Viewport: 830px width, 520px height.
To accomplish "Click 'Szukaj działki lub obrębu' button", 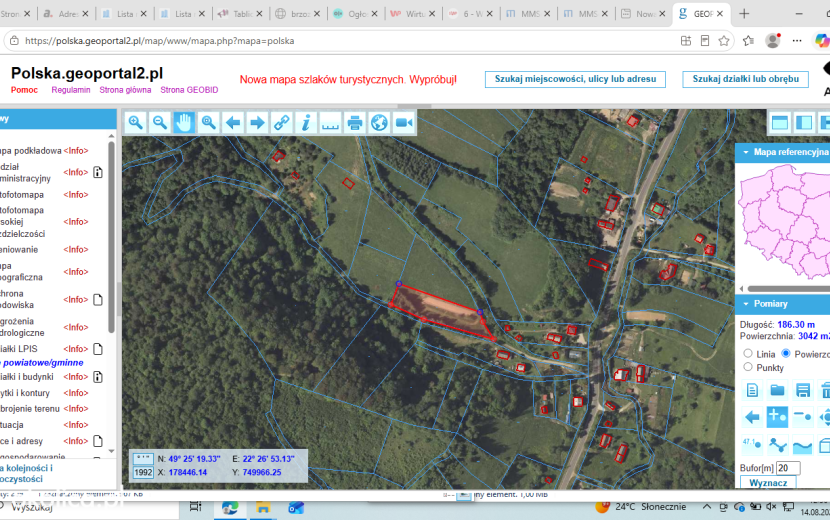I will click(745, 79).
